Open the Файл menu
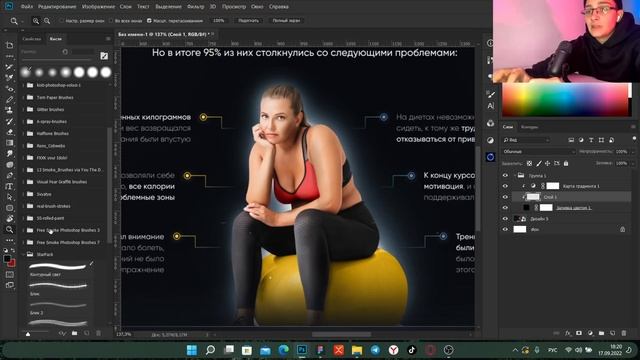The width and height of the screenshot is (640, 360). 27,7
